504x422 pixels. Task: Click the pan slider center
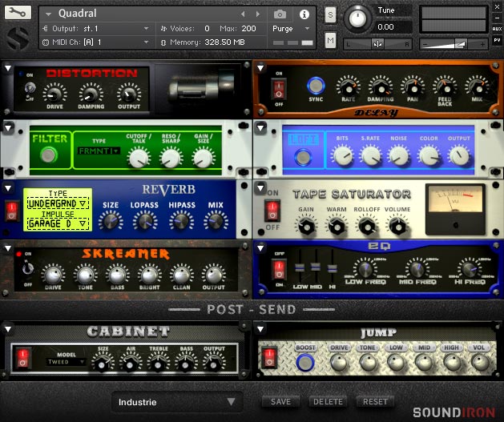tap(377, 44)
